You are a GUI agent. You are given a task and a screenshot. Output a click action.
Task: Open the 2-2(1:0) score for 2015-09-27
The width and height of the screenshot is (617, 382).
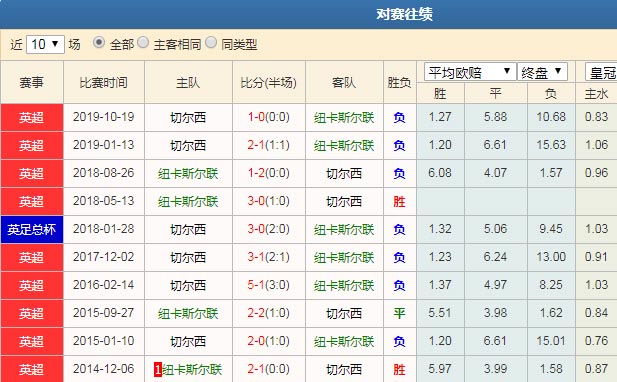269,313
